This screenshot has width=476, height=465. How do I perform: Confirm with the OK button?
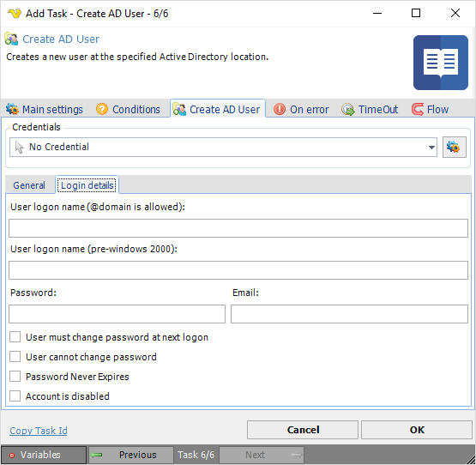(417, 430)
